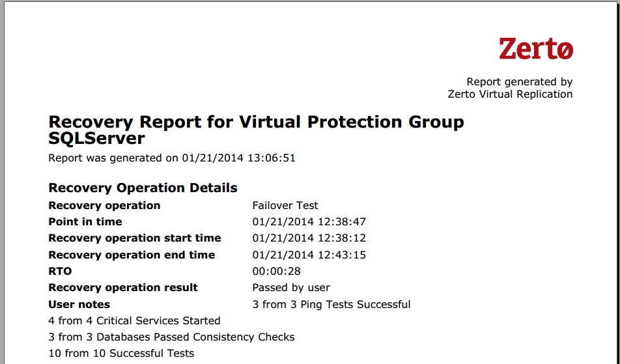This screenshot has width=620, height=364.
Task: Select point in time value 01/21/2014 12:38:47
Action: [x=309, y=221]
